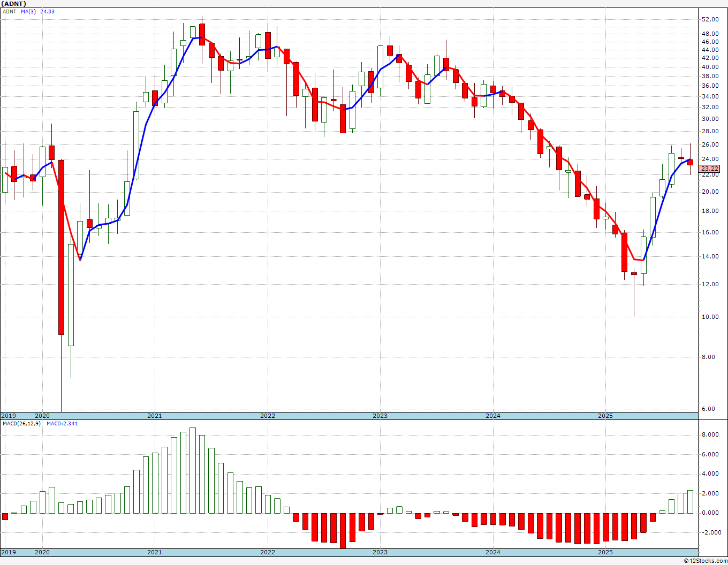
Task: Click 2025 on the price chart time axis
Action: coord(605,416)
